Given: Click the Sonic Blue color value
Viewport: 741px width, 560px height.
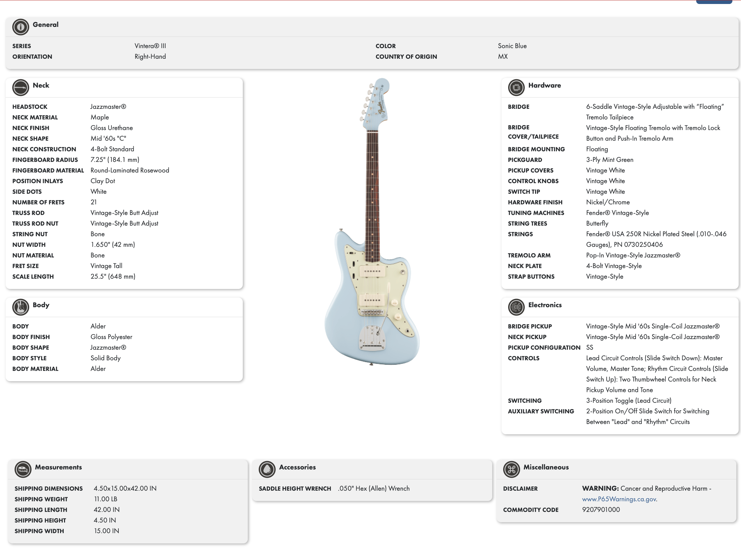Looking at the screenshot, I should click(512, 46).
